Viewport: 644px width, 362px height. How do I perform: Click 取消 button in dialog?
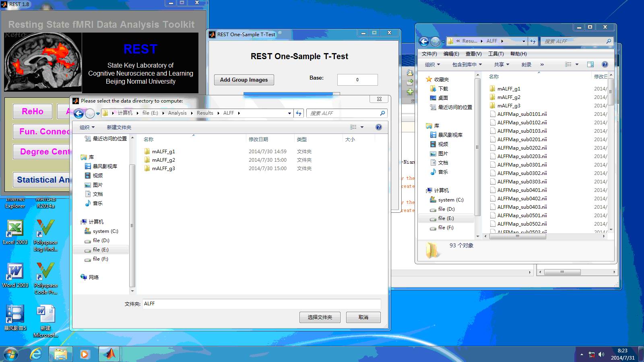[363, 317]
